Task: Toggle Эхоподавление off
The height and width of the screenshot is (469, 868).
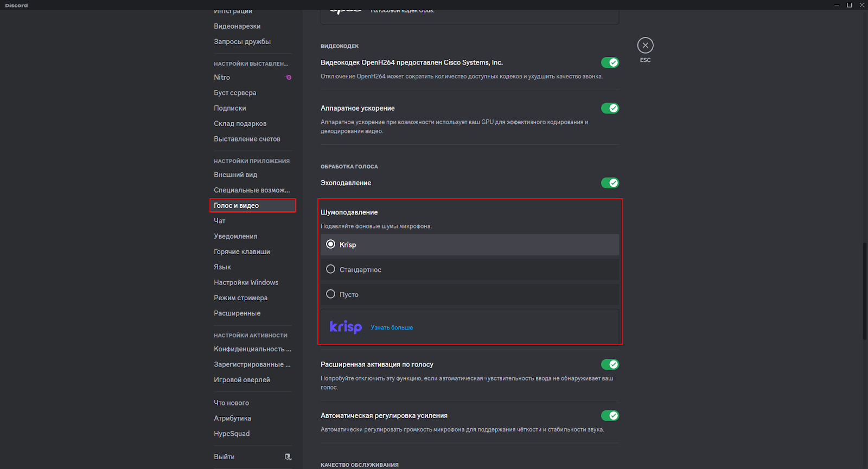Action: tap(610, 183)
